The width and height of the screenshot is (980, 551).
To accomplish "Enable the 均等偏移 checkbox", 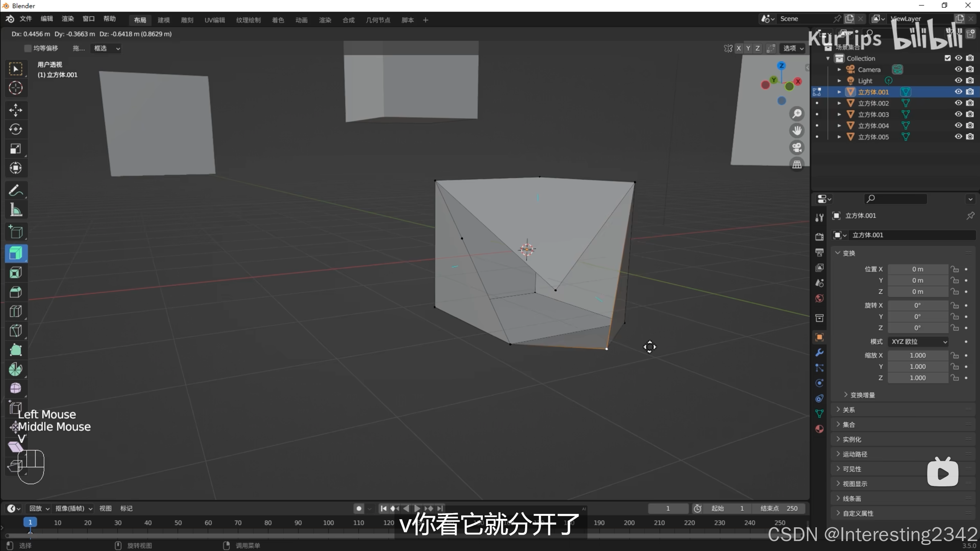I will click(28, 48).
